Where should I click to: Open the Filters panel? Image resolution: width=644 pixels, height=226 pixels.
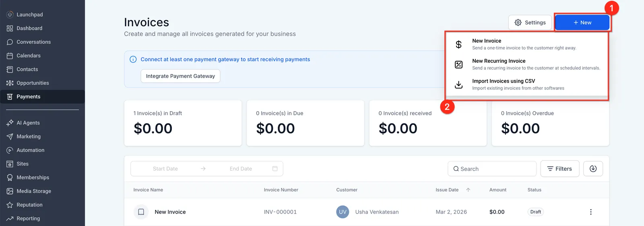coord(559,169)
